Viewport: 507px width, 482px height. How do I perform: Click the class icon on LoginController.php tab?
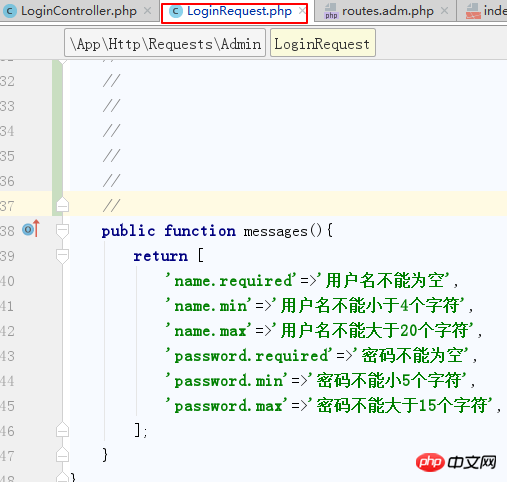click(x=10, y=11)
